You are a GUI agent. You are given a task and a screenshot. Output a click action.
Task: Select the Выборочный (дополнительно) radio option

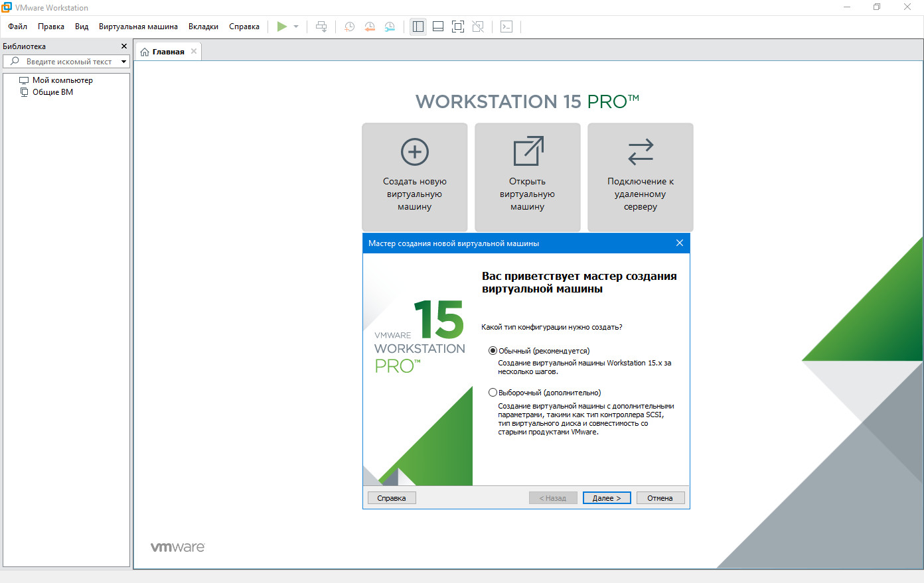(493, 393)
